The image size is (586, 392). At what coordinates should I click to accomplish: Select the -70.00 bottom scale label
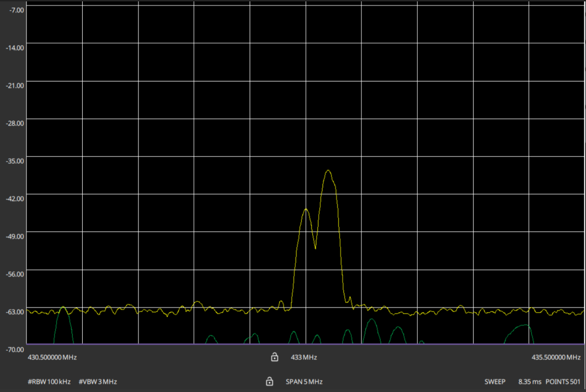click(x=14, y=349)
